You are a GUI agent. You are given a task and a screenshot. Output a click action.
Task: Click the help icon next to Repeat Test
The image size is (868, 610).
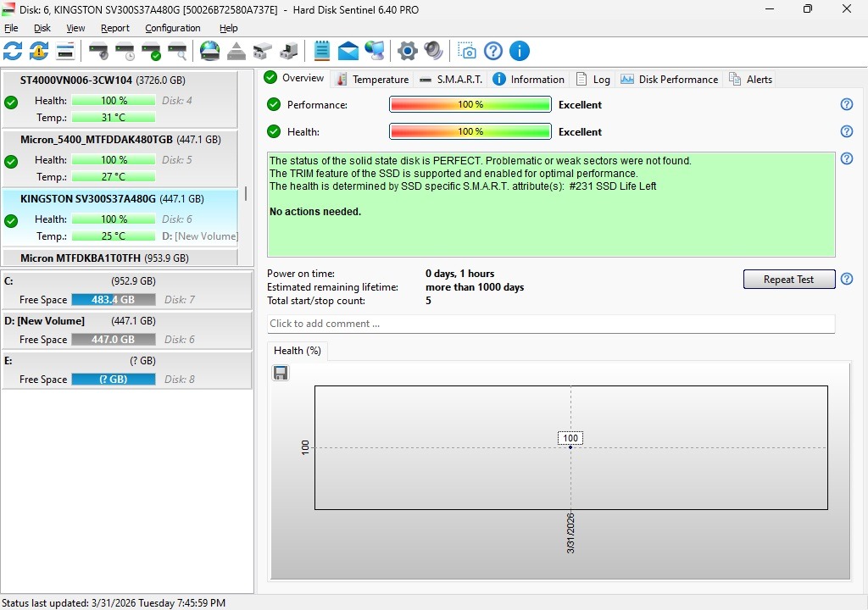[x=847, y=279]
